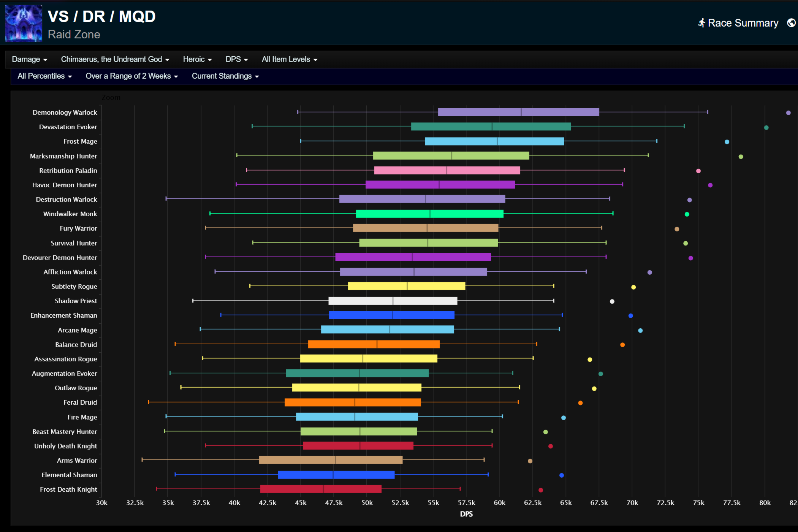Expand the Over a Range of 2 Weeks dropdown
Screen dimensions: 798x532
point(131,76)
